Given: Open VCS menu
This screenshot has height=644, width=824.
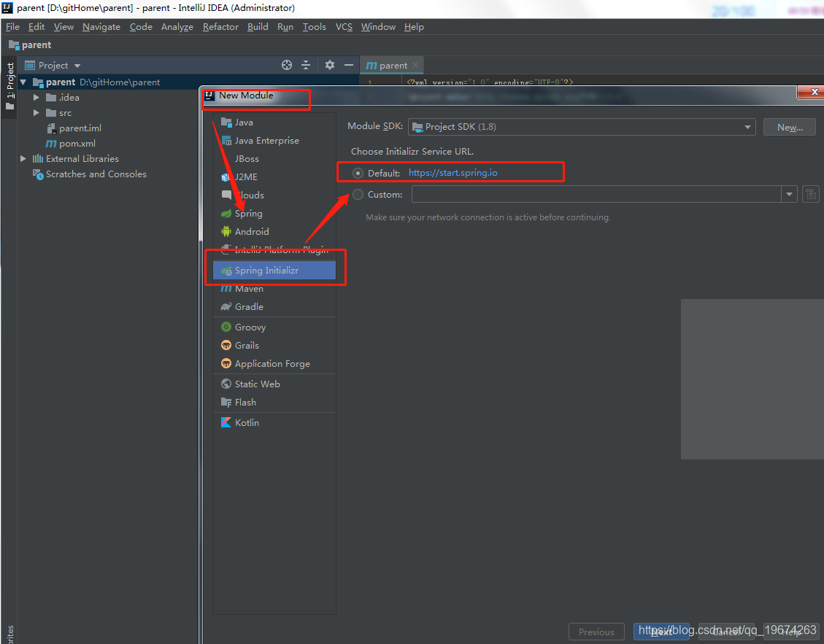Looking at the screenshot, I should coord(344,27).
